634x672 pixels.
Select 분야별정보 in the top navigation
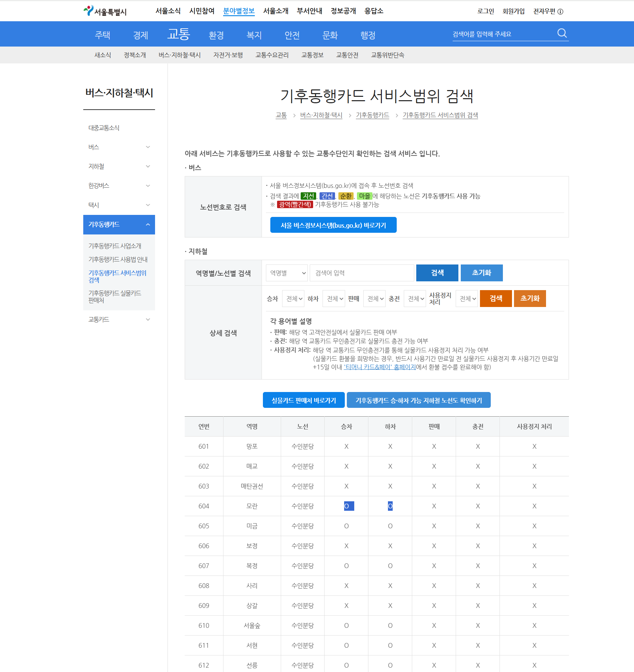tap(239, 11)
